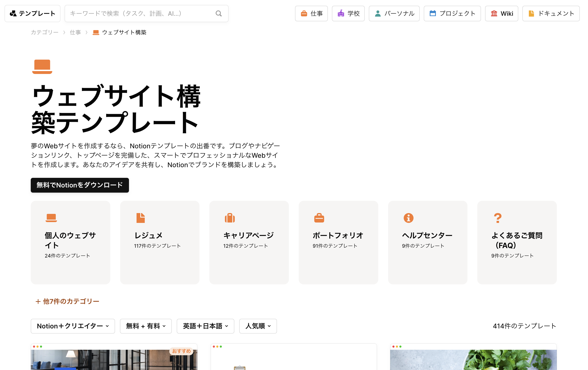The height and width of the screenshot is (370, 588).
Task: Click the テンプレート home button
Action: point(32,14)
